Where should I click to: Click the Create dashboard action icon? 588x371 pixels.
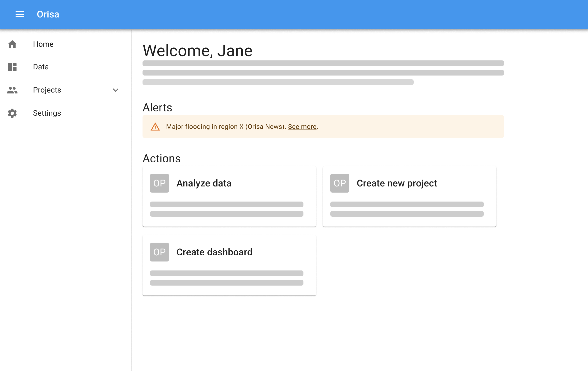(160, 252)
